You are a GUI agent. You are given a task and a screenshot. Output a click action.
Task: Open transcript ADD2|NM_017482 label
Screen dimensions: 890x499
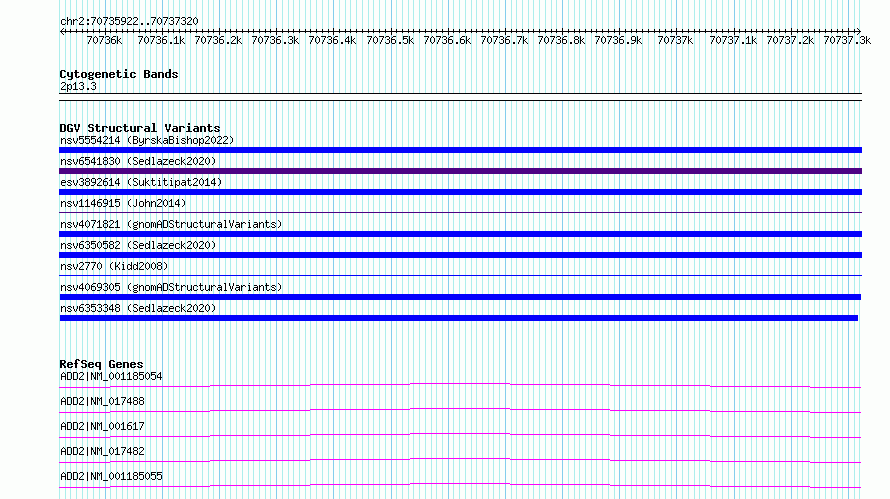click(x=102, y=451)
